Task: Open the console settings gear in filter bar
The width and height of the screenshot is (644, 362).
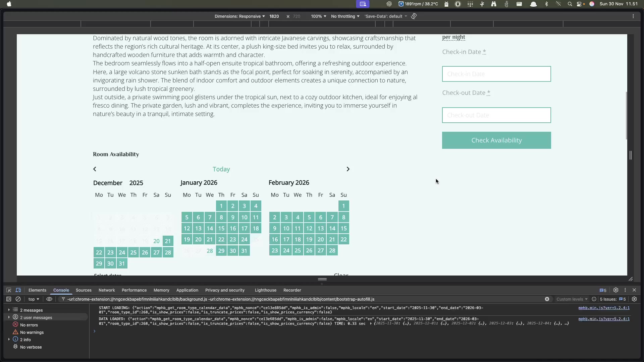Action: 634,299
